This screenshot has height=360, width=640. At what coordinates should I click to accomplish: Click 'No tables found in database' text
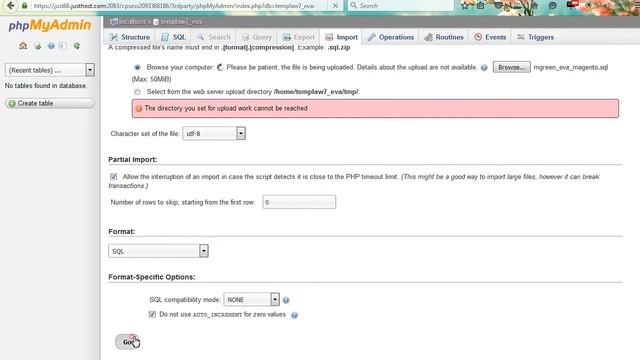[x=46, y=86]
